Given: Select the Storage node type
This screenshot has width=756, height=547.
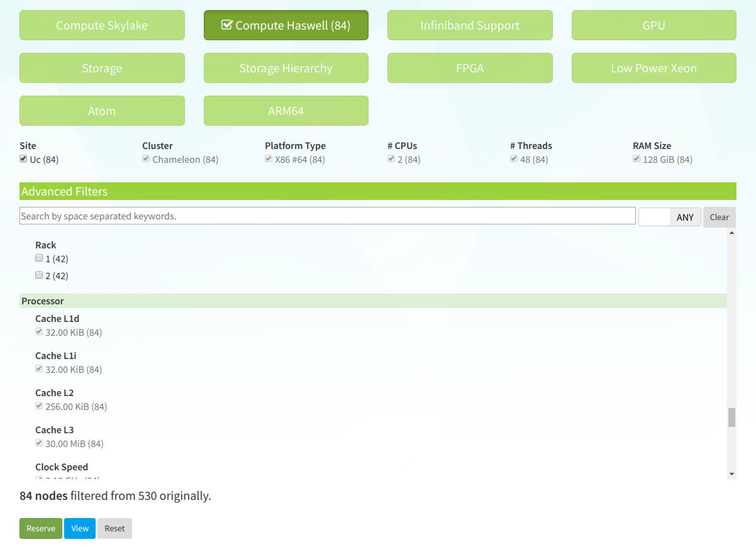Looking at the screenshot, I should [102, 68].
